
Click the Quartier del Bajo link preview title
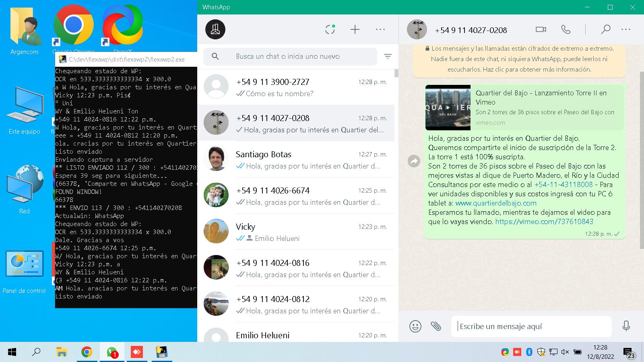pyautogui.click(x=541, y=97)
